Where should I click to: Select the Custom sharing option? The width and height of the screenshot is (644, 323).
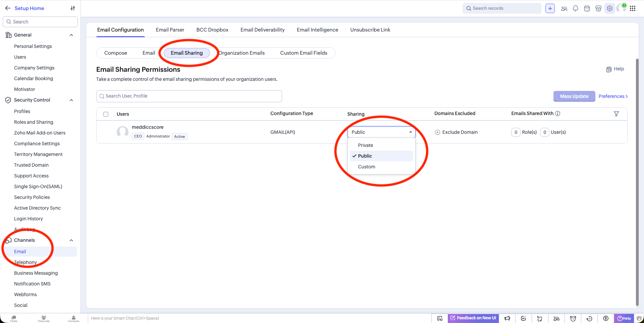(x=366, y=167)
